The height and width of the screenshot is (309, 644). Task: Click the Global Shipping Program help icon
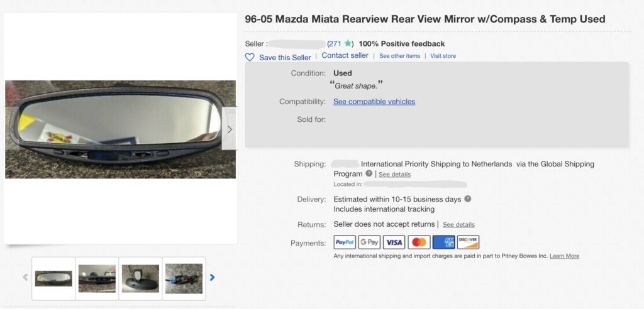[369, 174]
